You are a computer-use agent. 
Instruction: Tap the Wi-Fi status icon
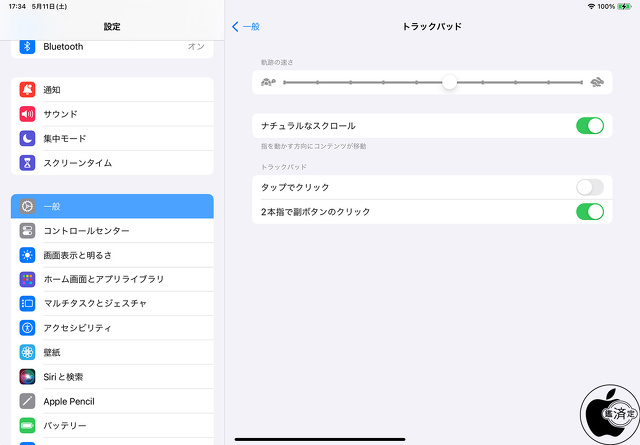[591, 7]
